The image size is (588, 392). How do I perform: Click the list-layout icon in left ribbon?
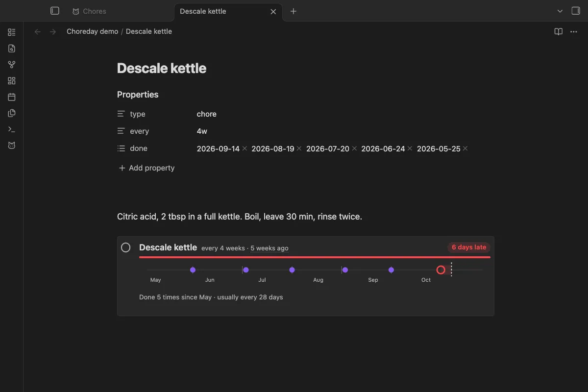[x=12, y=32]
